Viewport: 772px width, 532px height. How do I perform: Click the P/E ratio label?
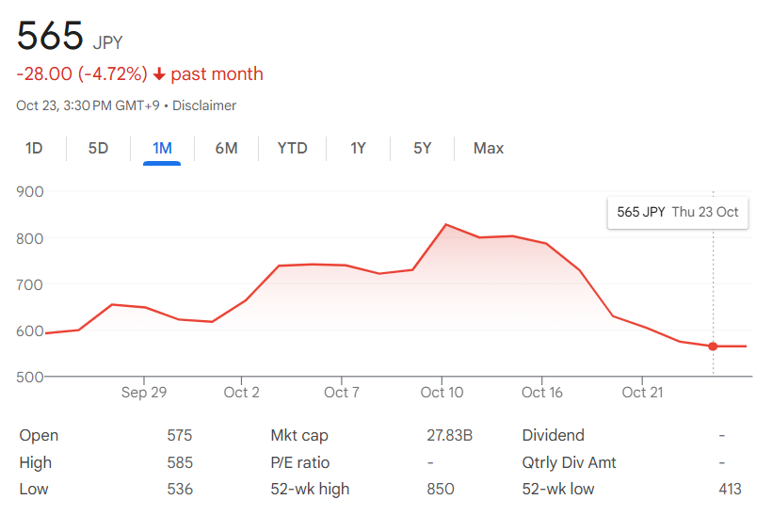pos(299,462)
